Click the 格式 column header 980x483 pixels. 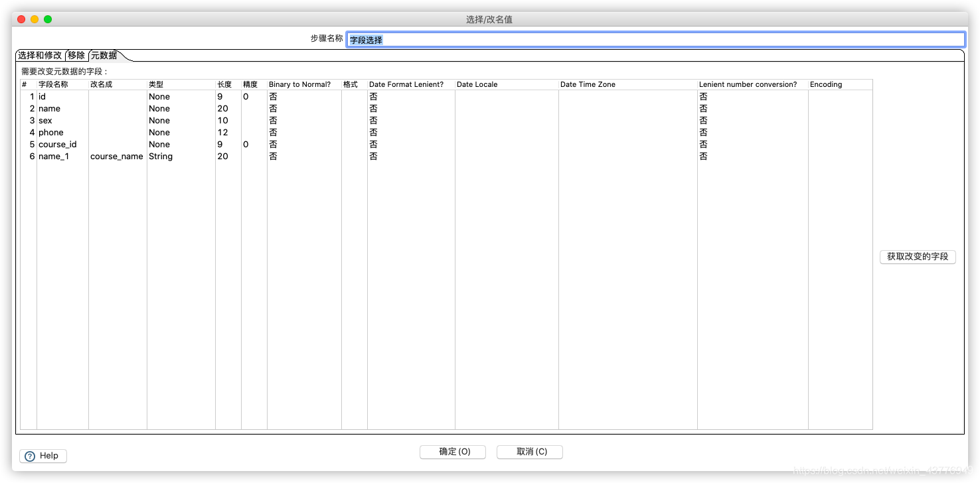[355, 84]
